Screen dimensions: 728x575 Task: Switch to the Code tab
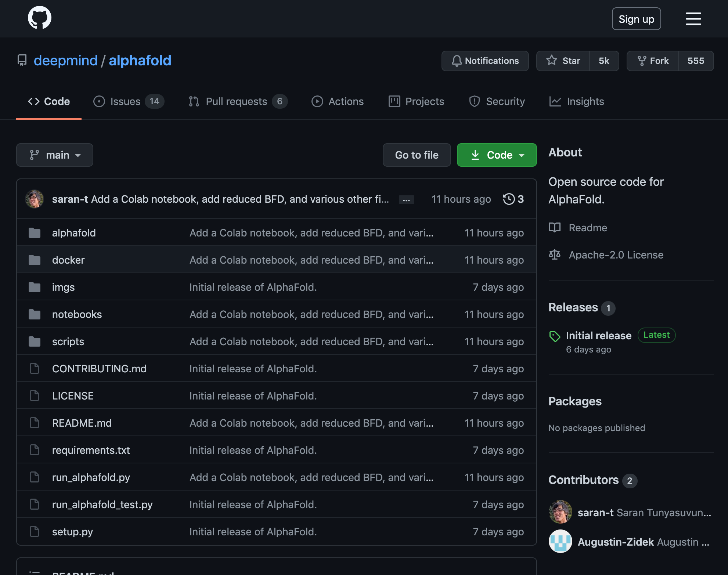tap(49, 101)
